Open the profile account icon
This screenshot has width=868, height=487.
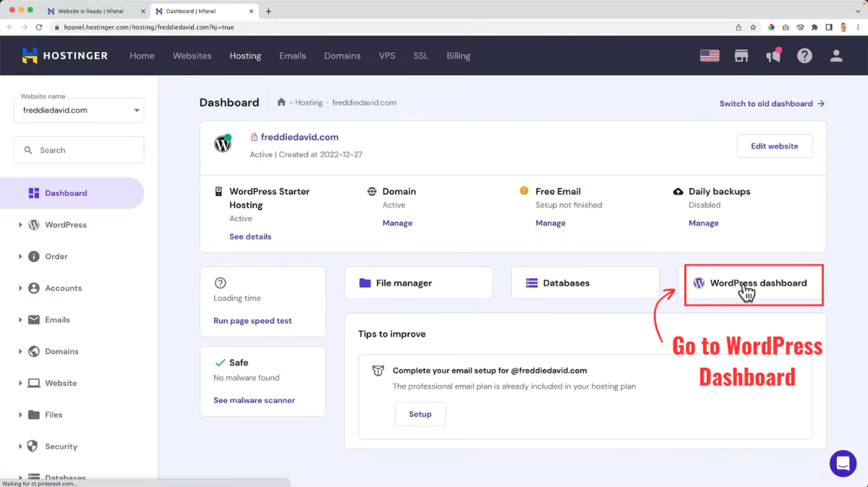pos(836,55)
